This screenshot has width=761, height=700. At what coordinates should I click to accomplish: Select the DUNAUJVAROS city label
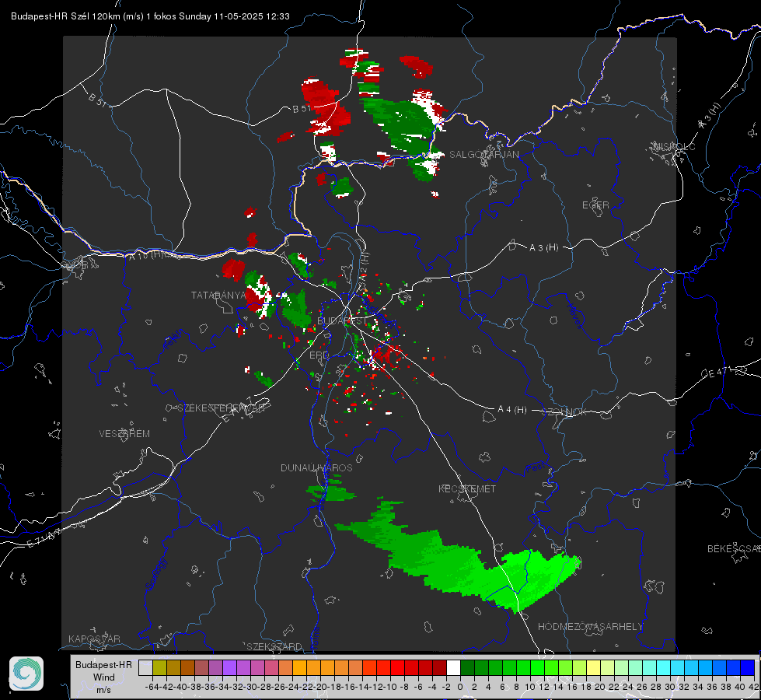point(316,467)
